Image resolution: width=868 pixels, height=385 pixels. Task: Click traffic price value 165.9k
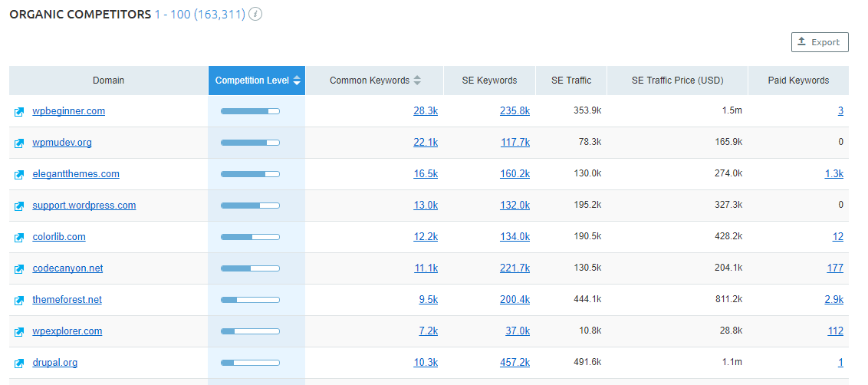tap(728, 143)
